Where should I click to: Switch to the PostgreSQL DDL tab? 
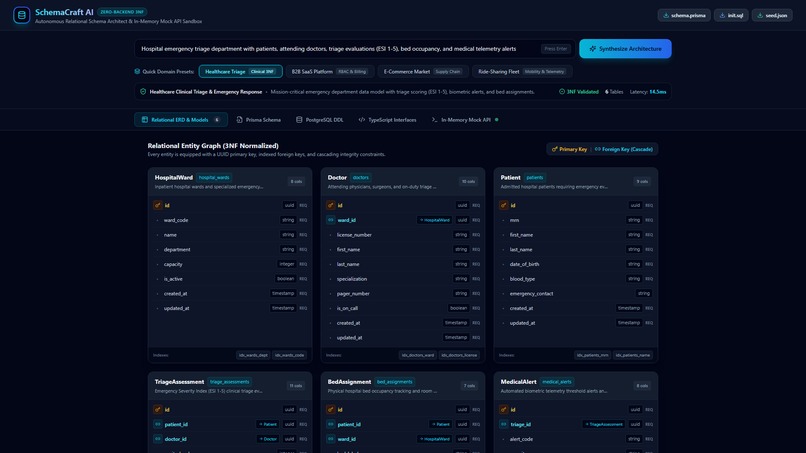coord(319,120)
